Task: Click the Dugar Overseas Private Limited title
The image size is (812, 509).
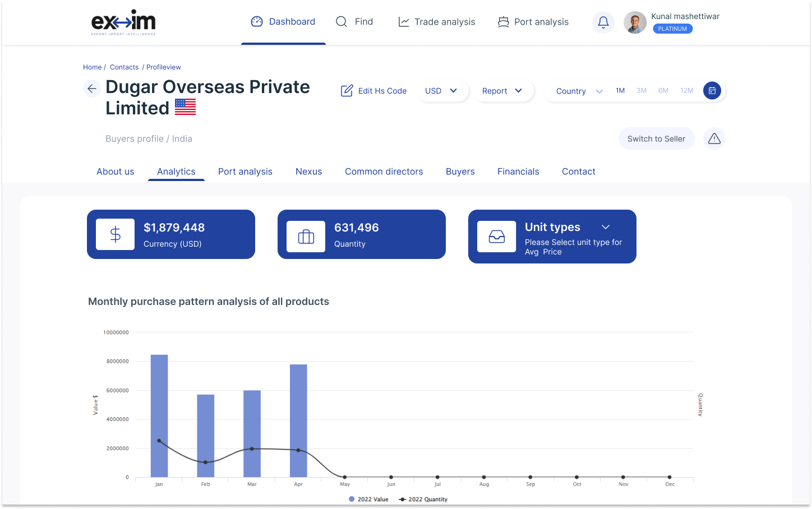Action: [x=207, y=98]
